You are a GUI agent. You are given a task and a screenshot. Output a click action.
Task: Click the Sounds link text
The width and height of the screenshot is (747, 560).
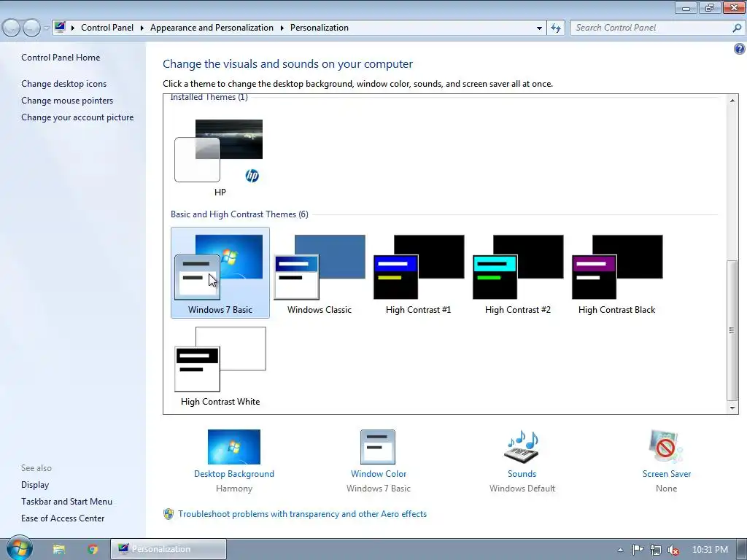pos(522,474)
